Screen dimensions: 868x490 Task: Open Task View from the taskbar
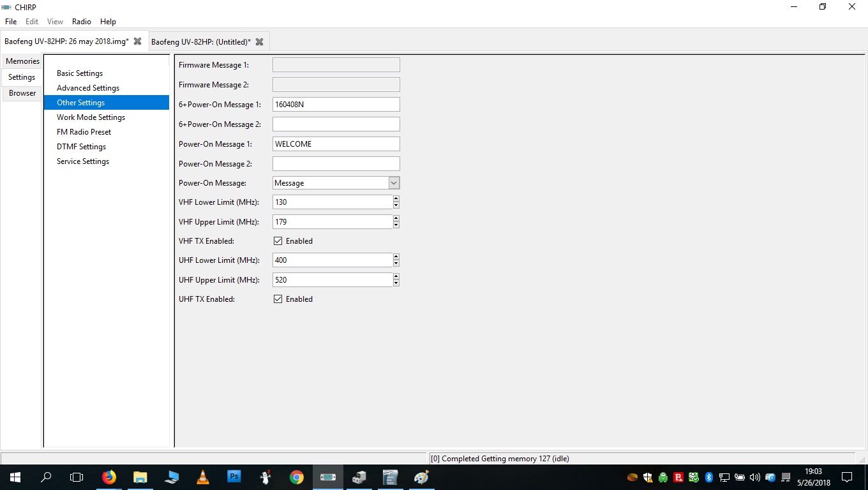point(77,477)
